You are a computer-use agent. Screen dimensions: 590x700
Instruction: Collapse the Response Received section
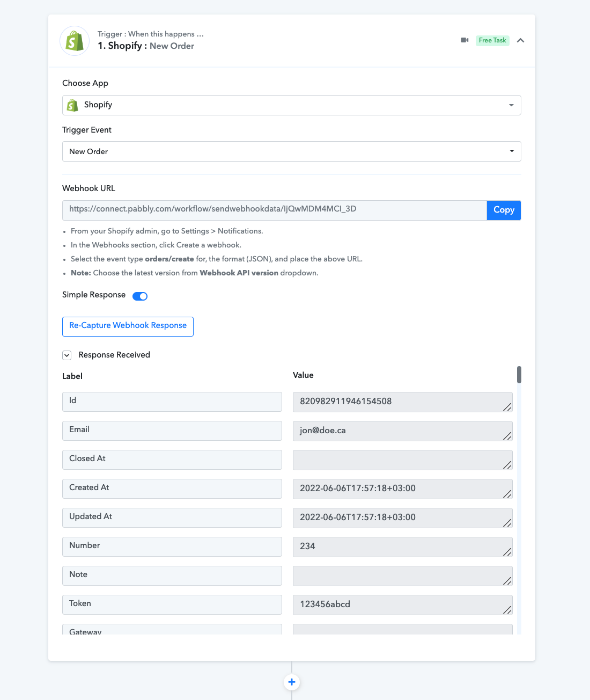click(67, 355)
